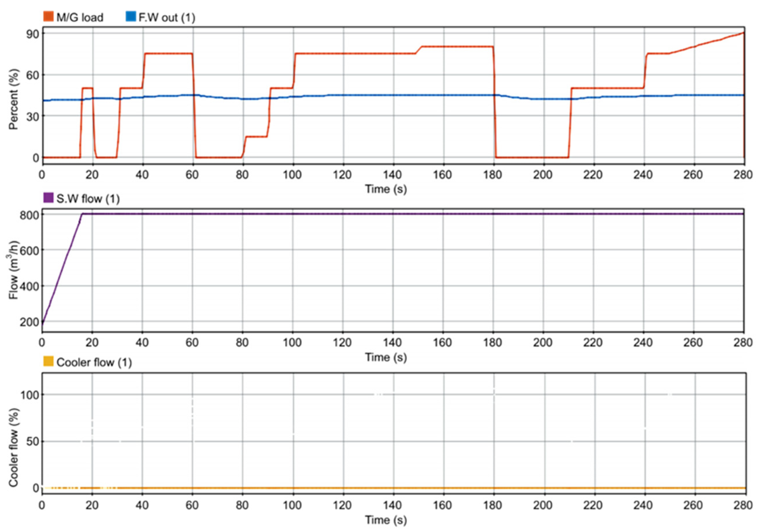The width and height of the screenshot is (758, 532).
Task: Click the top chart's Time (s) axis title
Action: tap(386, 189)
